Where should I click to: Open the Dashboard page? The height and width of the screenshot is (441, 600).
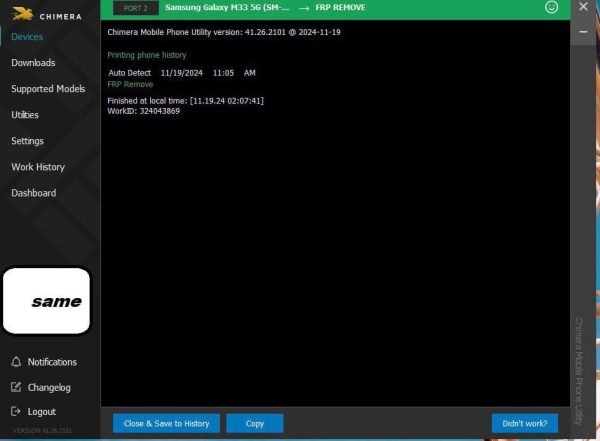pyautogui.click(x=34, y=193)
